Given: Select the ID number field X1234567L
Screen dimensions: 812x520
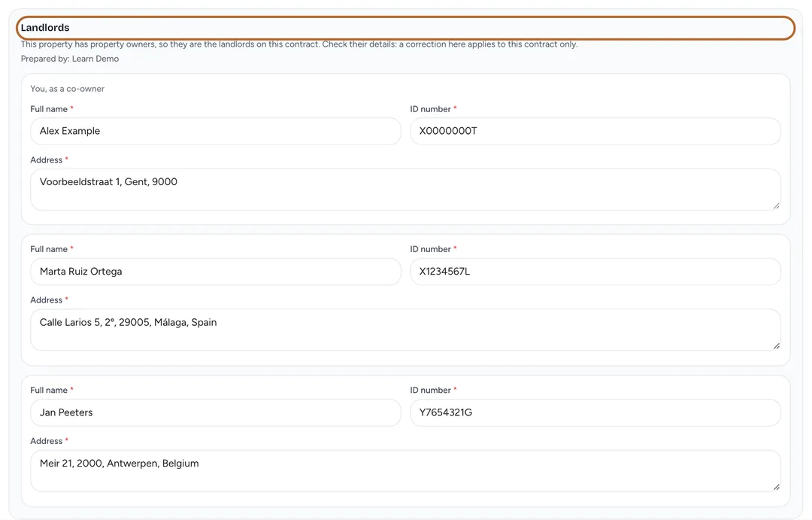Looking at the screenshot, I should pos(595,272).
